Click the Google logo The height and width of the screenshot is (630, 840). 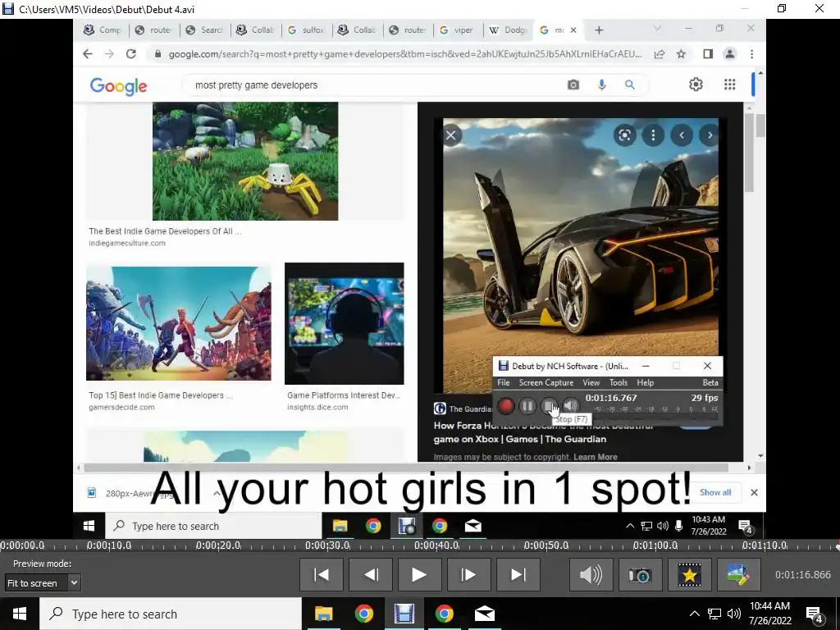click(x=118, y=85)
